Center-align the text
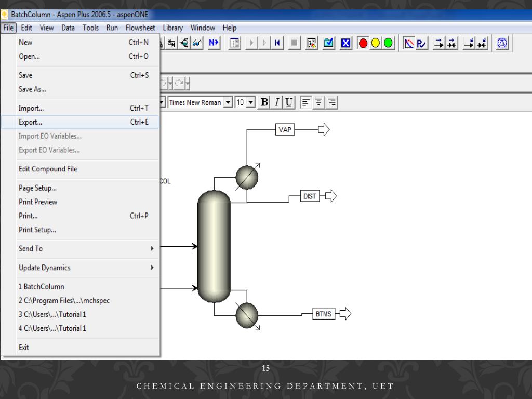This screenshot has height=399, width=532. click(318, 102)
